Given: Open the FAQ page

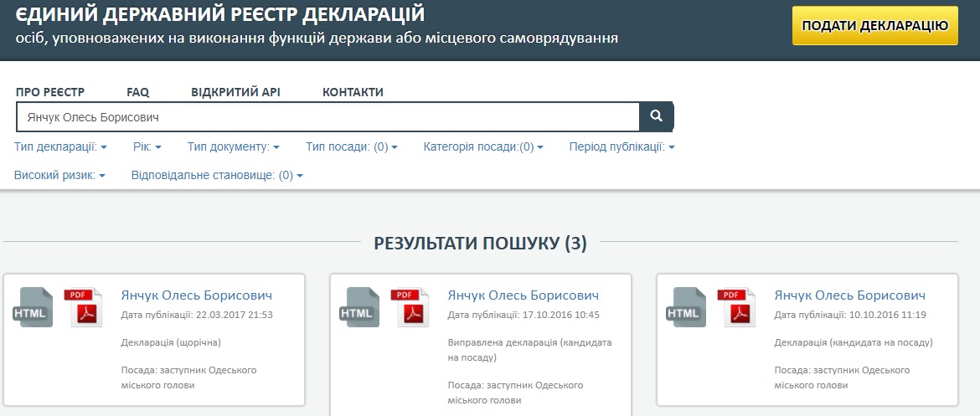Looking at the screenshot, I should (137, 92).
